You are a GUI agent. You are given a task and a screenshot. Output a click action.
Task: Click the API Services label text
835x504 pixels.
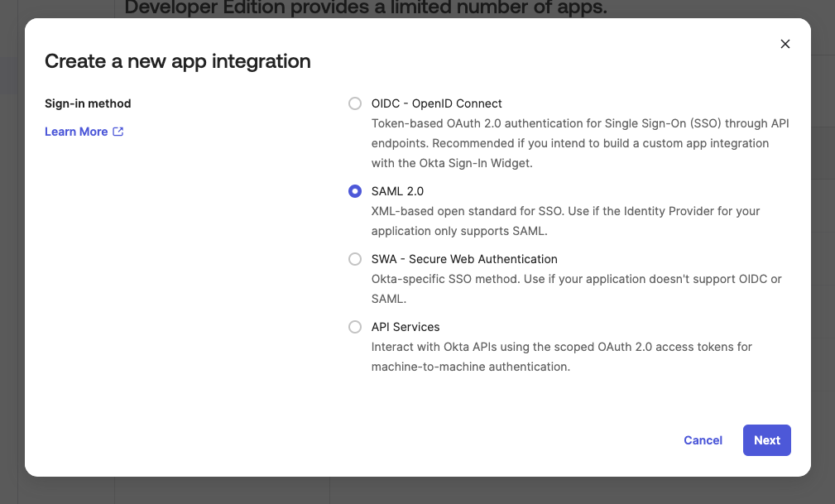(406, 327)
